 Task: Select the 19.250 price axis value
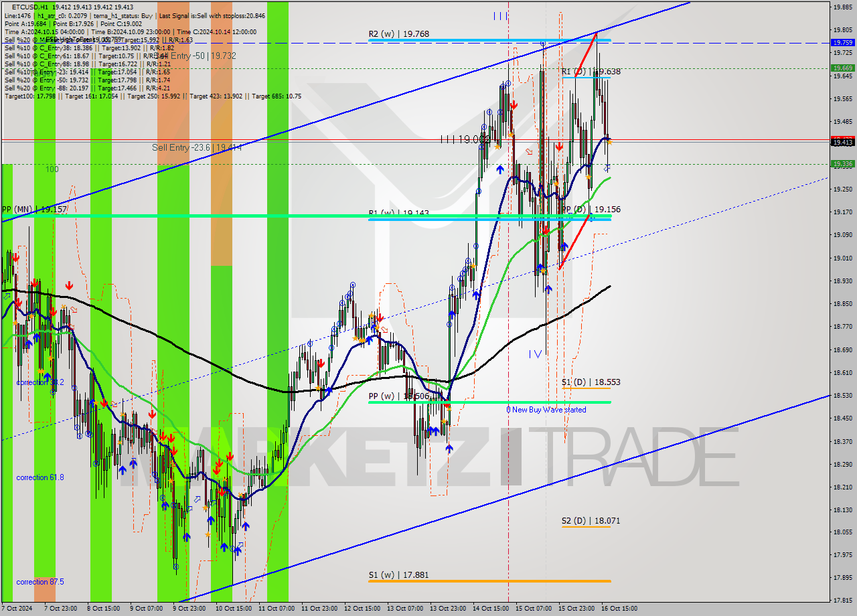842,189
